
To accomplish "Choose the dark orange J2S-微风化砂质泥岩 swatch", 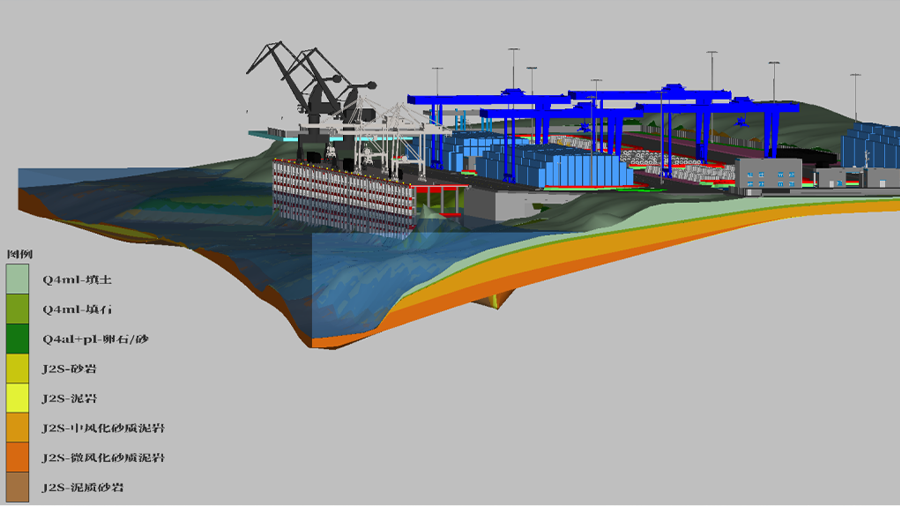I will pos(18,457).
